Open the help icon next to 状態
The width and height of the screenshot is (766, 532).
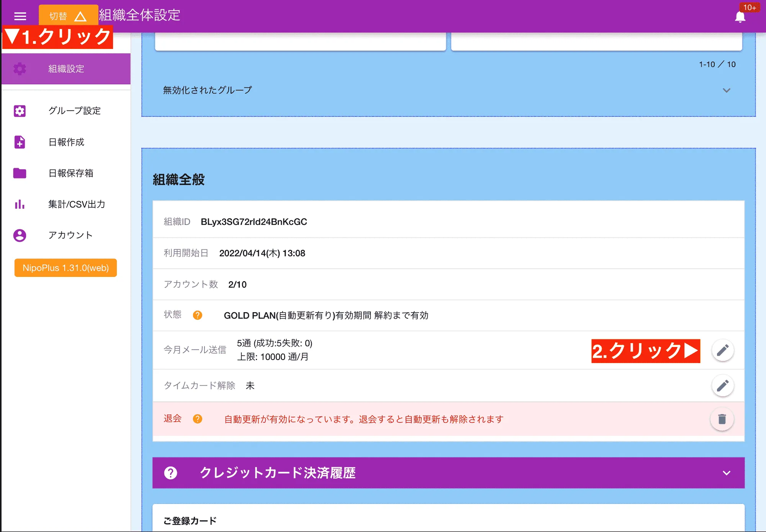(198, 315)
